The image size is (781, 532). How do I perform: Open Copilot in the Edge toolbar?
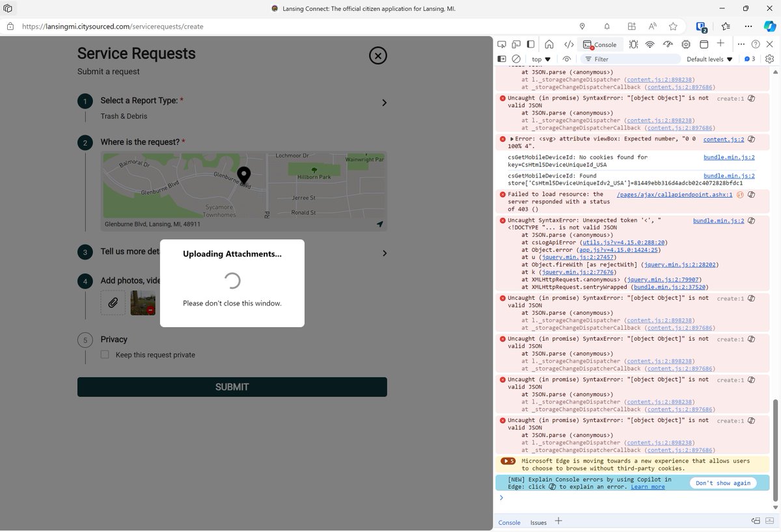(x=770, y=27)
